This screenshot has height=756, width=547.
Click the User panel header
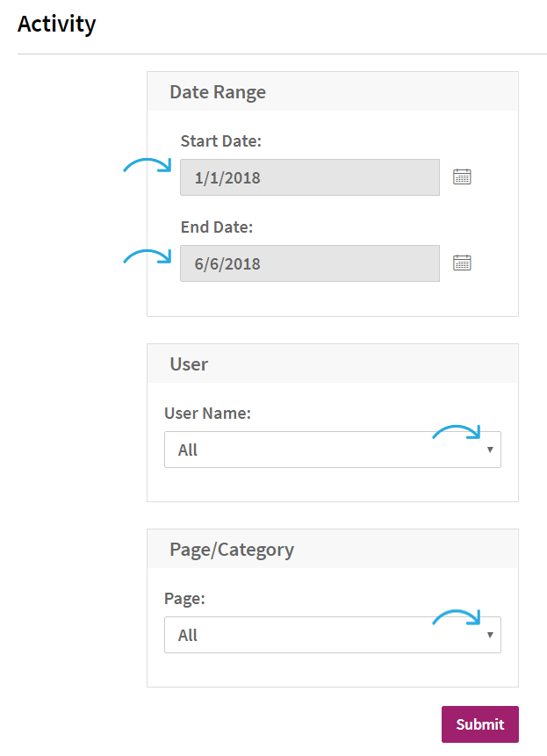point(333,364)
